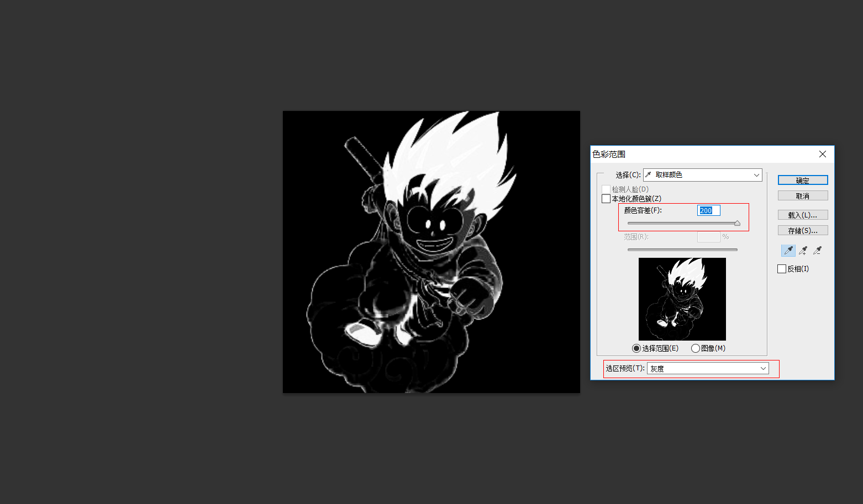Select the Subtract from Sample eyedropper
The image size is (863, 504).
click(817, 251)
